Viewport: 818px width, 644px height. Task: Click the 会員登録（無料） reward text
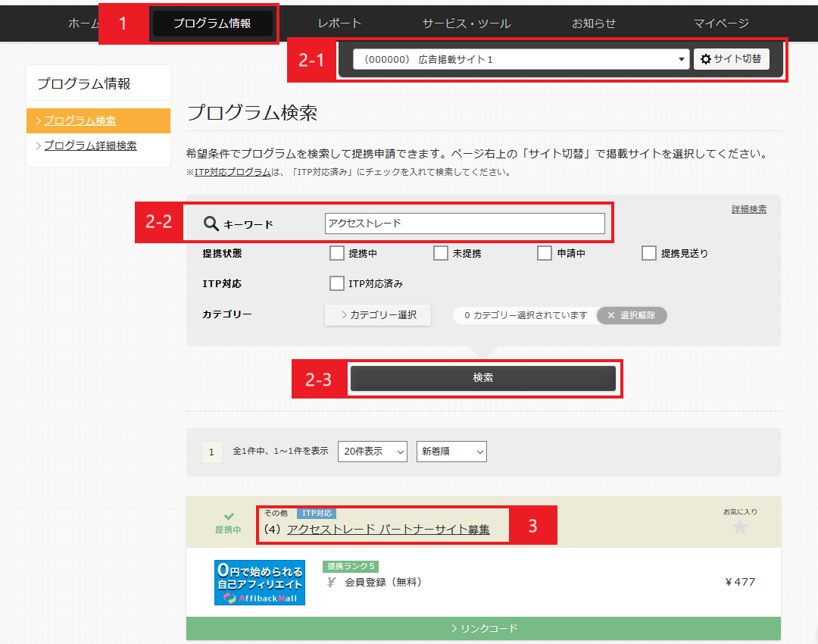(x=383, y=582)
